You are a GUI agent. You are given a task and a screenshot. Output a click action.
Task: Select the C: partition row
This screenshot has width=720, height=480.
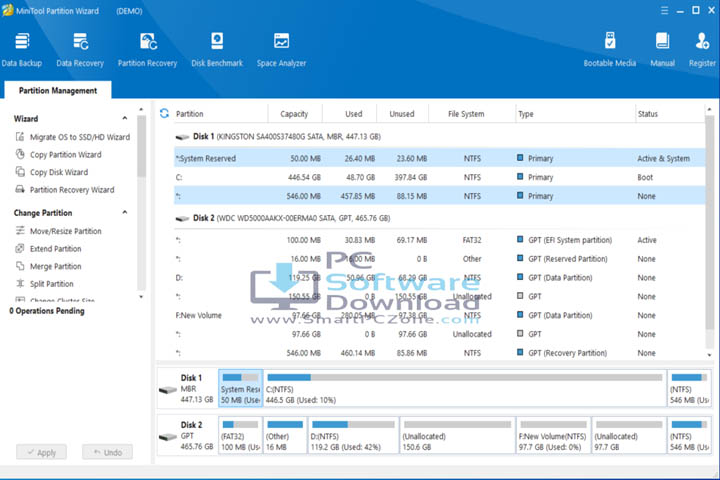click(439, 177)
